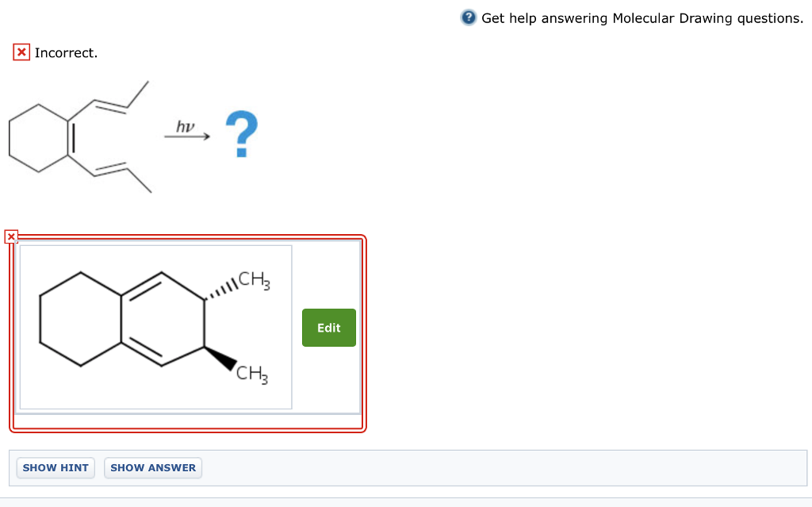
Task: Click SHOW ANSWER to reveal the solution
Action: (152, 467)
